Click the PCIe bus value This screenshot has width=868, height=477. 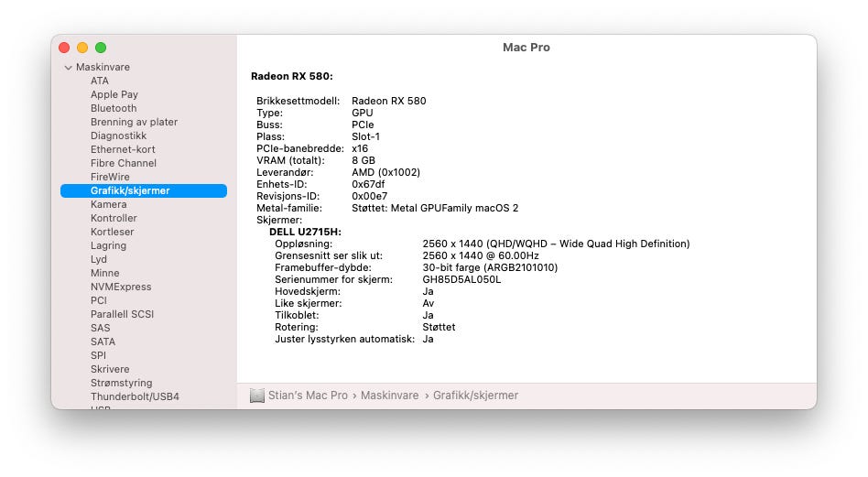tap(363, 125)
